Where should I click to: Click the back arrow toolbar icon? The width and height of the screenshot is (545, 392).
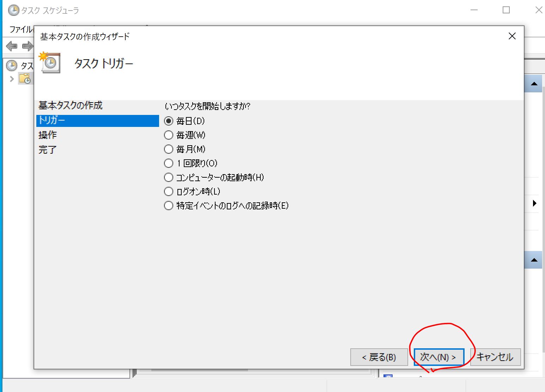(12, 46)
